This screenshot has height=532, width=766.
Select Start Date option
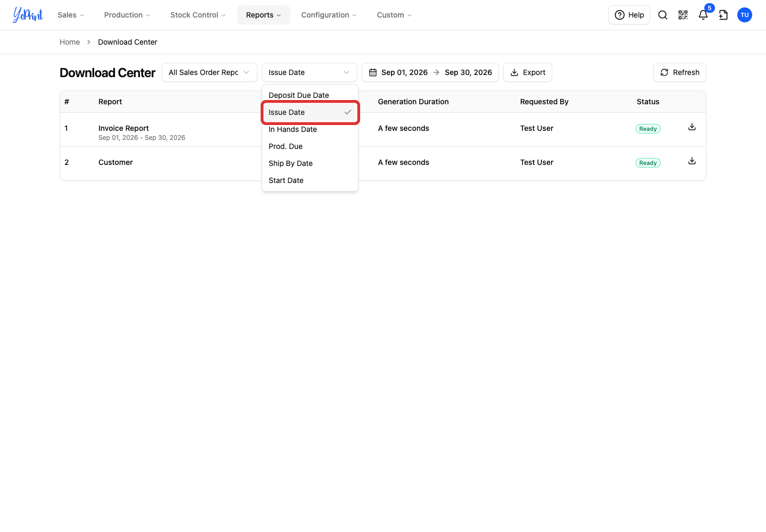[x=310, y=180]
